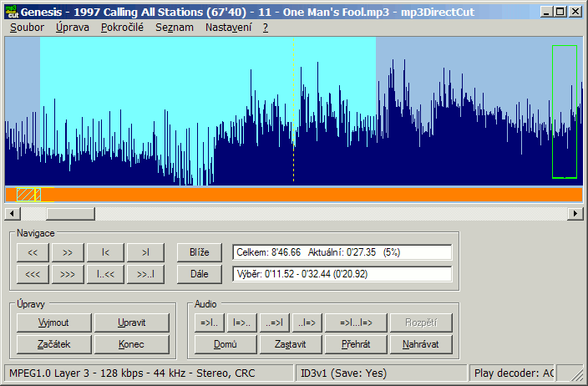This screenshot has width=588, height=386.
Task: Close the mp3DirectCut window
Action: click(x=575, y=12)
